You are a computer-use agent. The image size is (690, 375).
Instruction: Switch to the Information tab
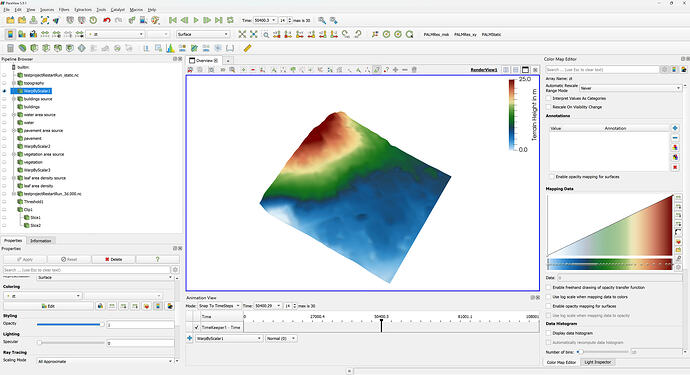coord(41,241)
